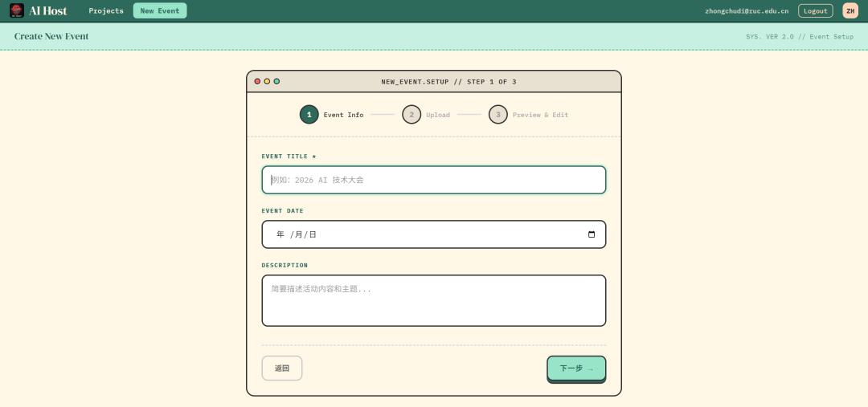Click the AI Host logo icon
The width and height of the screenshot is (868, 407).
pos(17,10)
